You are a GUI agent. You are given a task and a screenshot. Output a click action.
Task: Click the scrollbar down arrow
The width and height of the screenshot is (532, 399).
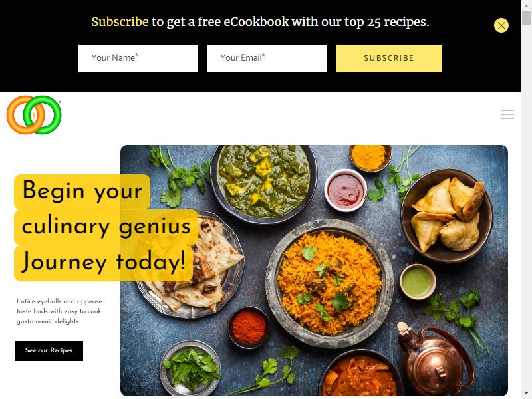tap(526, 394)
